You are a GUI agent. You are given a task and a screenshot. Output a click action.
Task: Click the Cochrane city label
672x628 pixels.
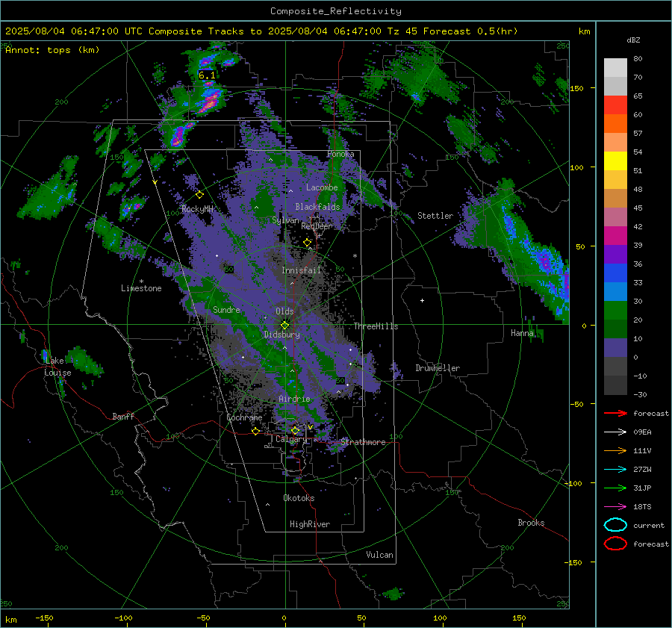coord(244,417)
